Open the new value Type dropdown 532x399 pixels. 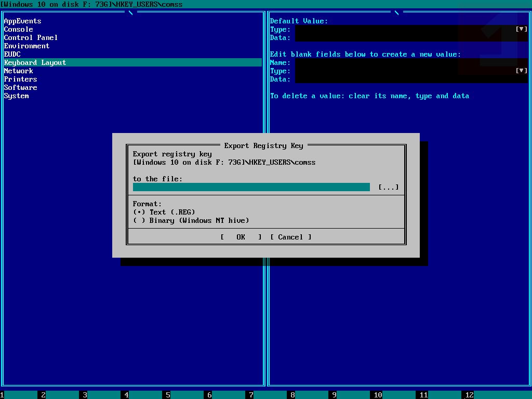522,71
